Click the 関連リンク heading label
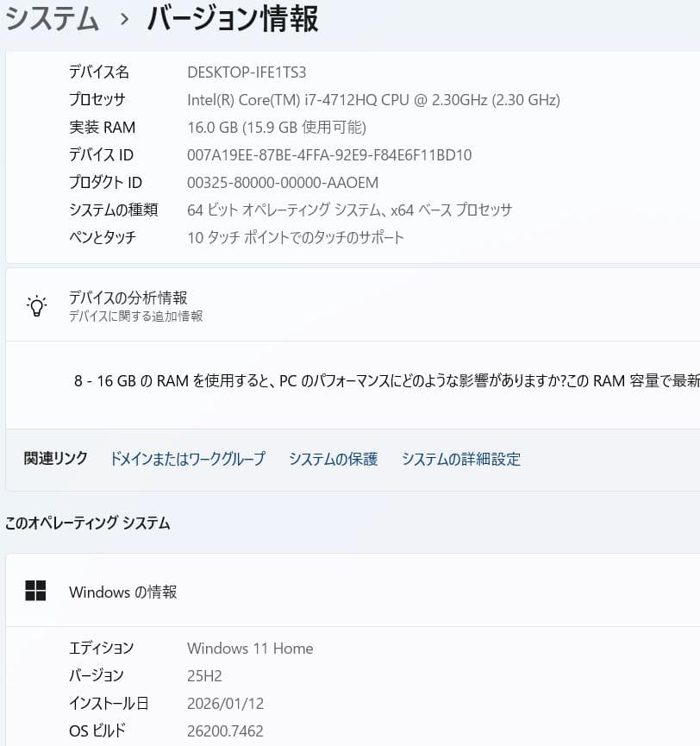 [54, 459]
